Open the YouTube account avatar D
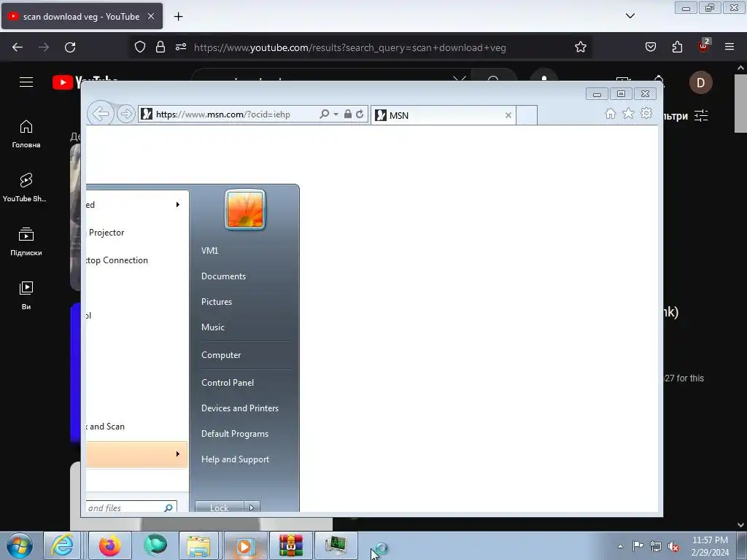The height and width of the screenshot is (560, 747). coord(701,83)
